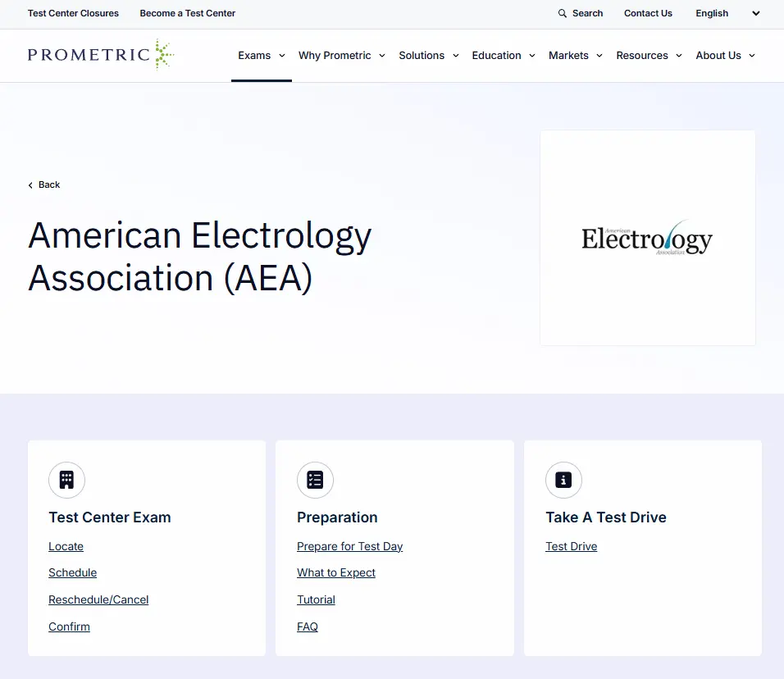Screen dimensions: 784x679
Task: Go to Contact Us page
Action: tap(648, 13)
